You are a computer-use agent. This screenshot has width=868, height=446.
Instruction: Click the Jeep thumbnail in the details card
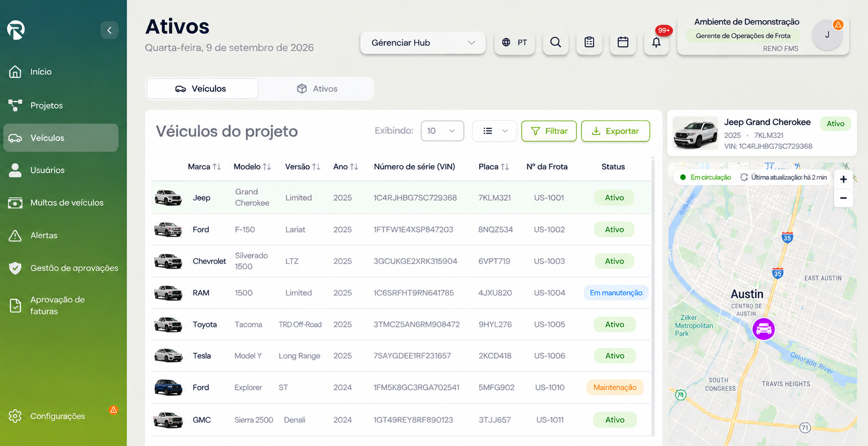[x=695, y=133]
